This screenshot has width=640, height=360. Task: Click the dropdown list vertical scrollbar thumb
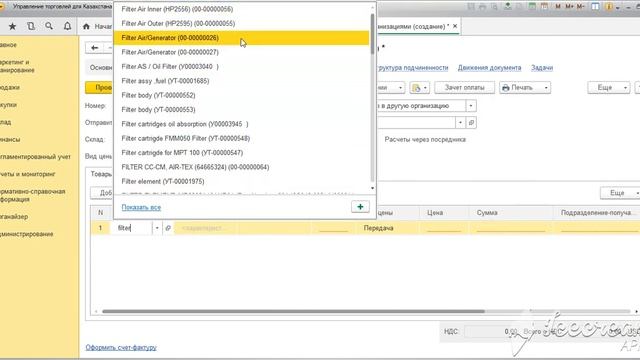coord(372,33)
